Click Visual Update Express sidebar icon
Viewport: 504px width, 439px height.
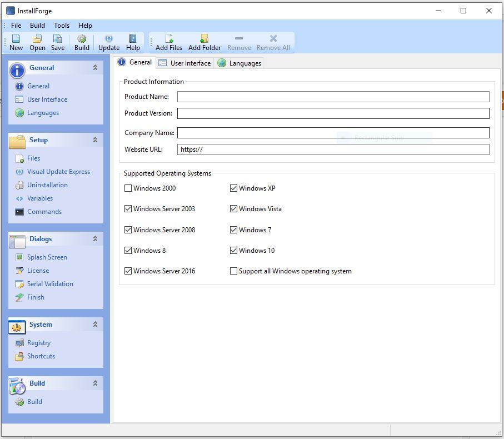pyautogui.click(x=19, y=172)
